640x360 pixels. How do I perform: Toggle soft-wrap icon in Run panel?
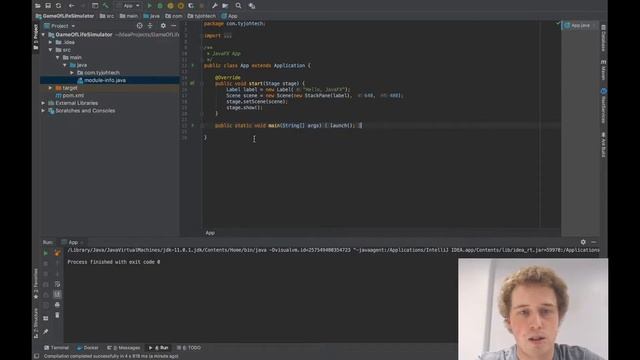(x=57, y=284)
